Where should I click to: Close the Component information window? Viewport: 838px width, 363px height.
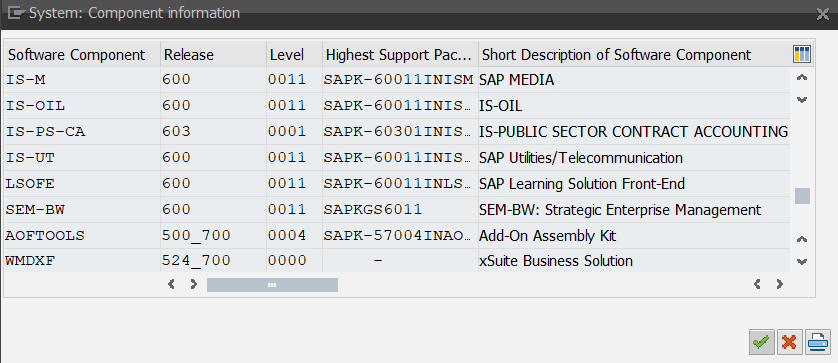coord(823,14)
